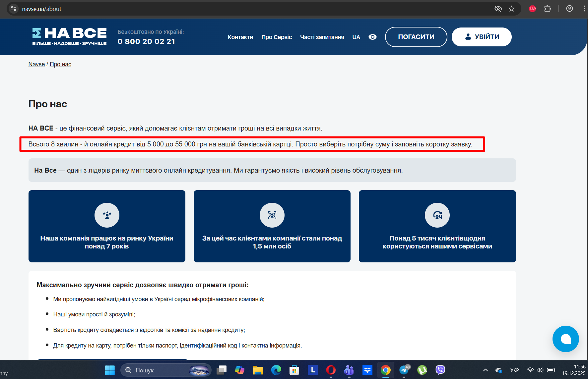Open the Chrome profile icon
Image resolution: width=588 pixels, height=379 pixels.
click(x=569, y=9)
